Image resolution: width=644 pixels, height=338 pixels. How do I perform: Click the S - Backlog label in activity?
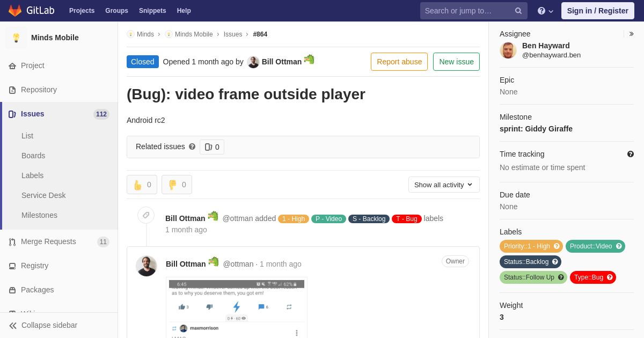tap(369, 219)
